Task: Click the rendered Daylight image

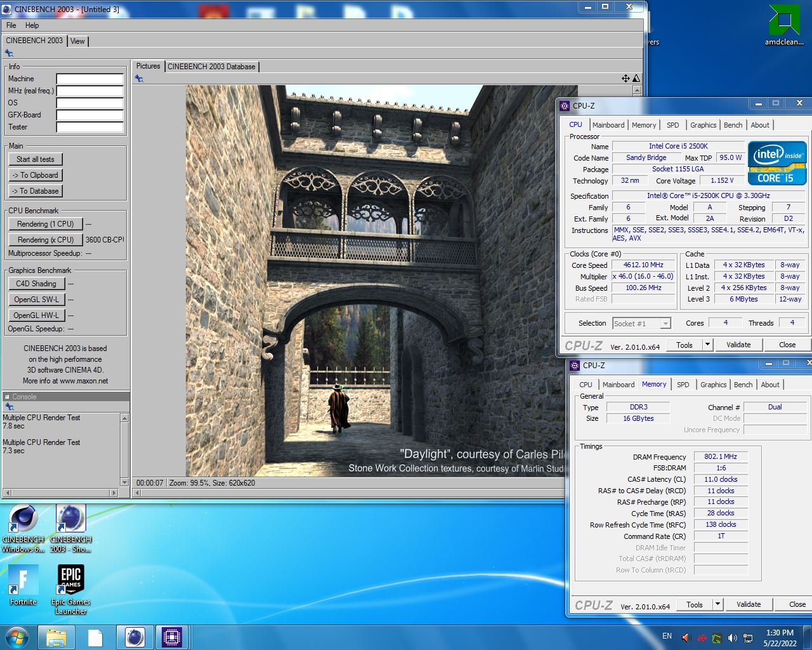Action: (381, 281)
